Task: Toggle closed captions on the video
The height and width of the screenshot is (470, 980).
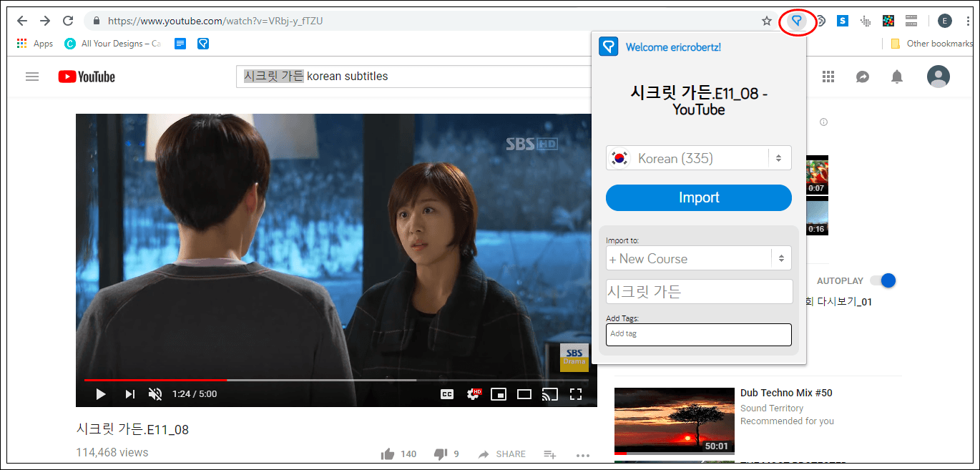Action: point(447,393)
